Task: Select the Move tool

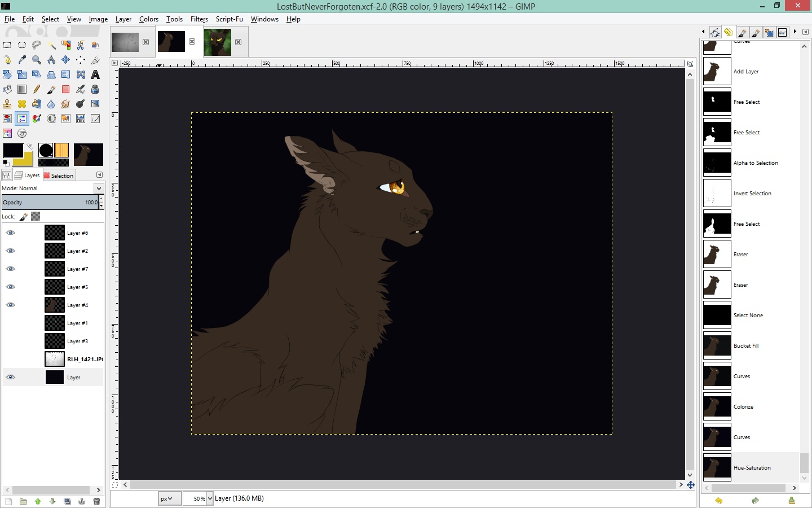Action: tap(66, 60)
